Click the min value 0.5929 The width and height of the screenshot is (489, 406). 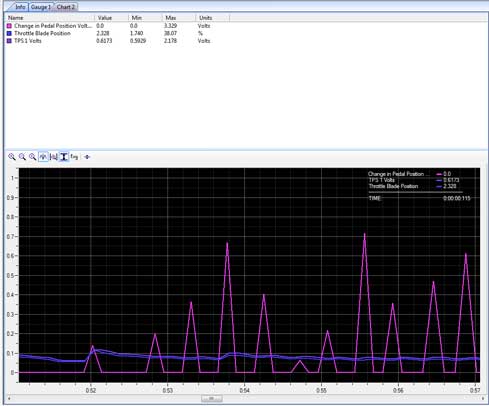click(138, 41)
